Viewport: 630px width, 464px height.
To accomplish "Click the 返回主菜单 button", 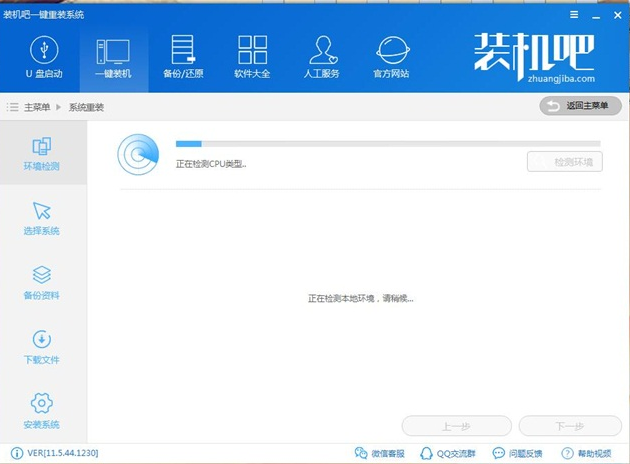I will [x=581, y=106].
